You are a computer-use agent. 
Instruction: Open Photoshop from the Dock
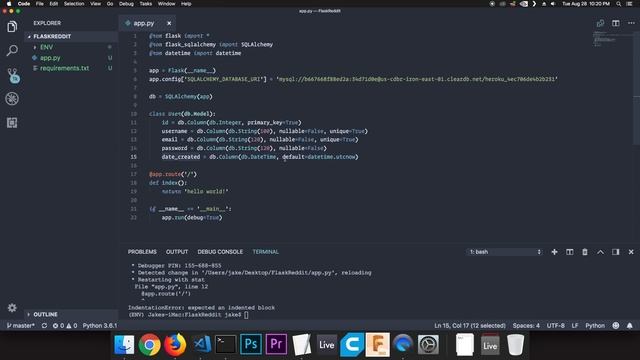tap(251, 344)
